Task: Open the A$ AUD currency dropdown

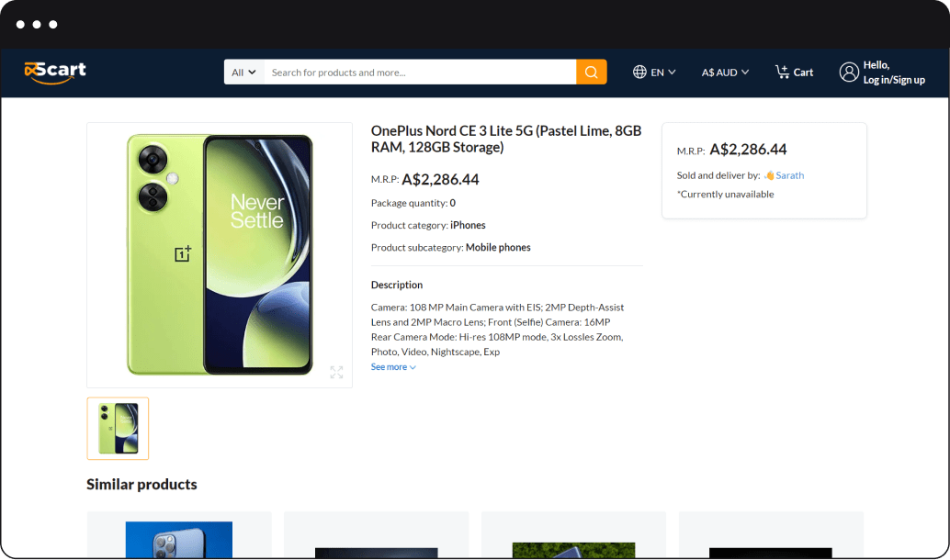Action: click(724, 72)
